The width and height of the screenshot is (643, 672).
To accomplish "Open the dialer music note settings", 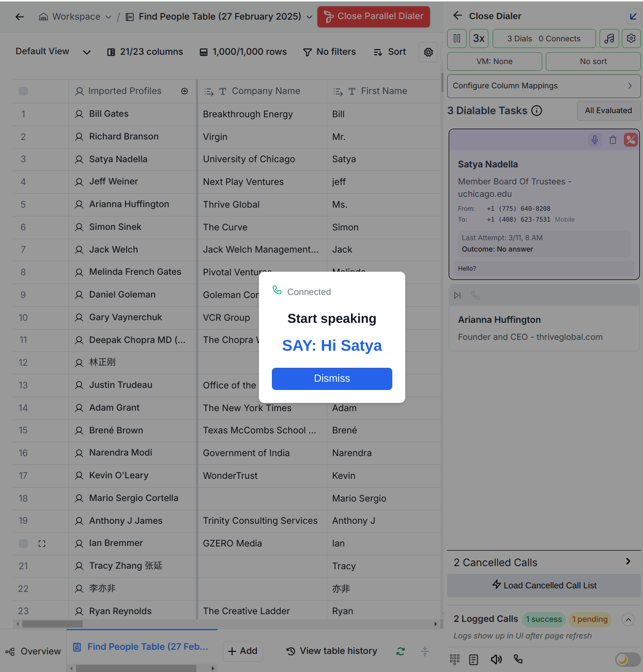I will click(609, 38).
